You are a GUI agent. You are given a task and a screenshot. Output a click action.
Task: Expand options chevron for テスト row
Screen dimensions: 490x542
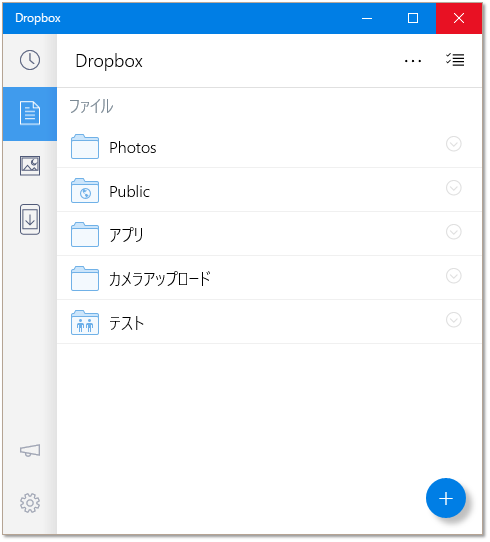[454, 320]
